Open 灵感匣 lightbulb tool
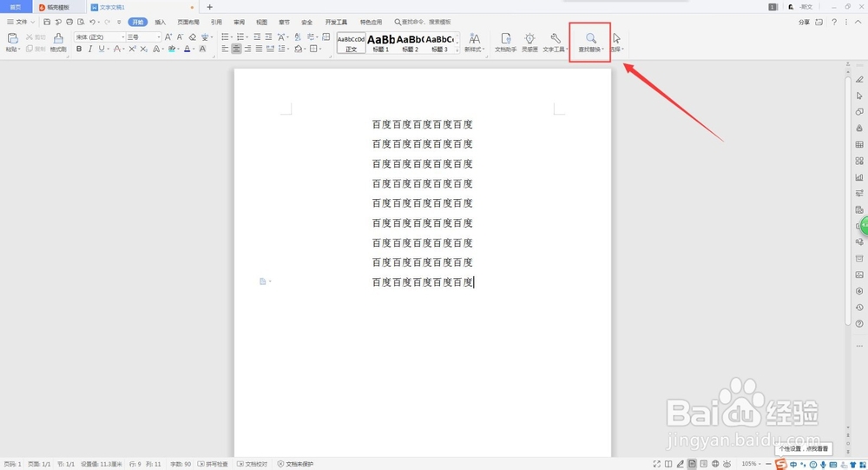This screenshot has height=470, width=868. 529,42
